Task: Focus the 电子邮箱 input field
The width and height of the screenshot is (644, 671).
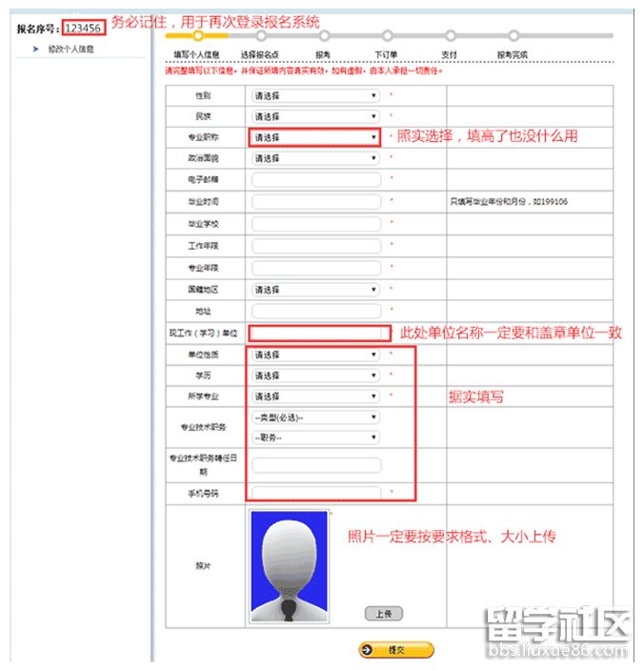Action: [x=316, y=179]
